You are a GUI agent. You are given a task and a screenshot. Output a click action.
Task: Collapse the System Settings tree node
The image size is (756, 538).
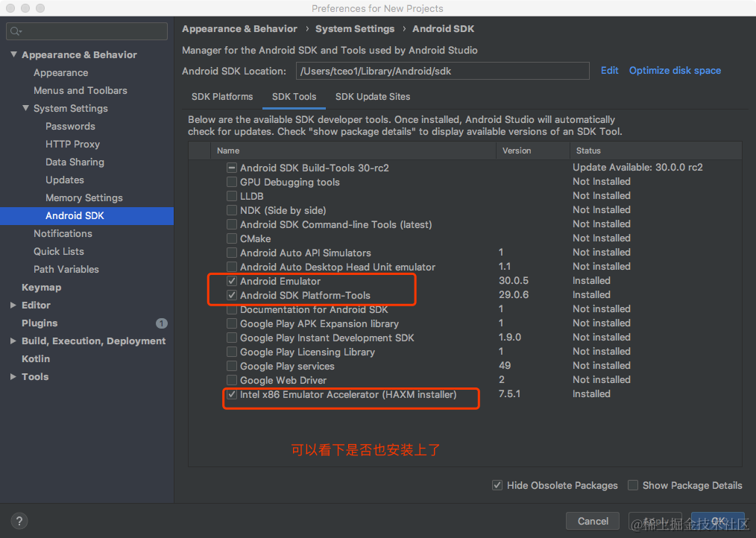point(25,108)
